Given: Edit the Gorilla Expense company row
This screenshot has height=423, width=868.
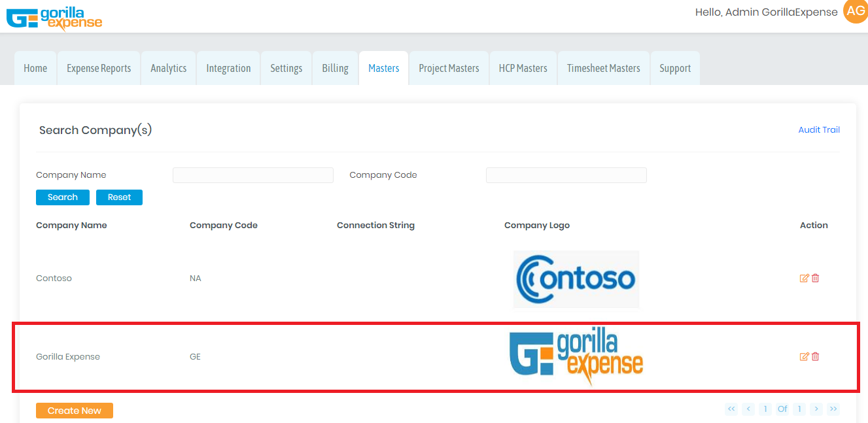Looking at the screenshot, I should (x=805, y=356).
